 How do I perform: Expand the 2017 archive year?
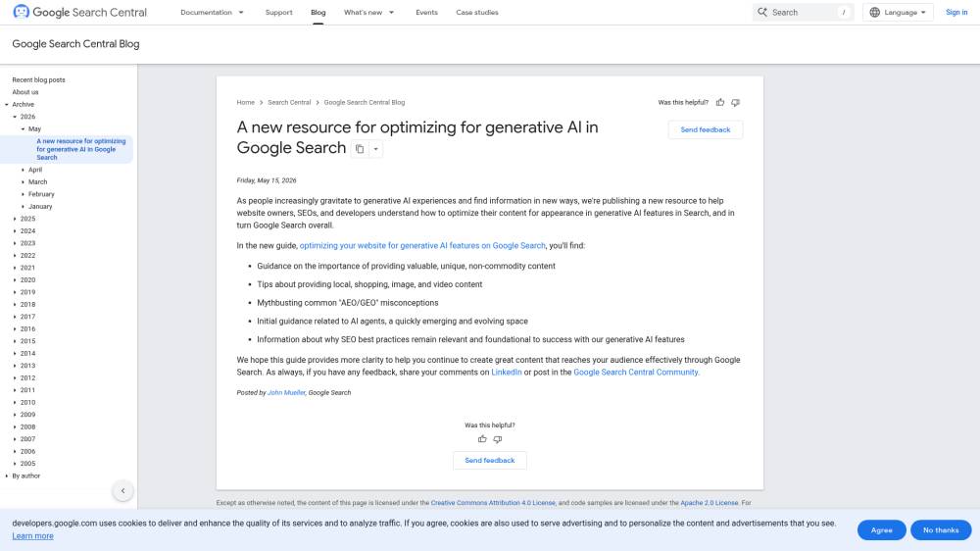coord(15,317)
